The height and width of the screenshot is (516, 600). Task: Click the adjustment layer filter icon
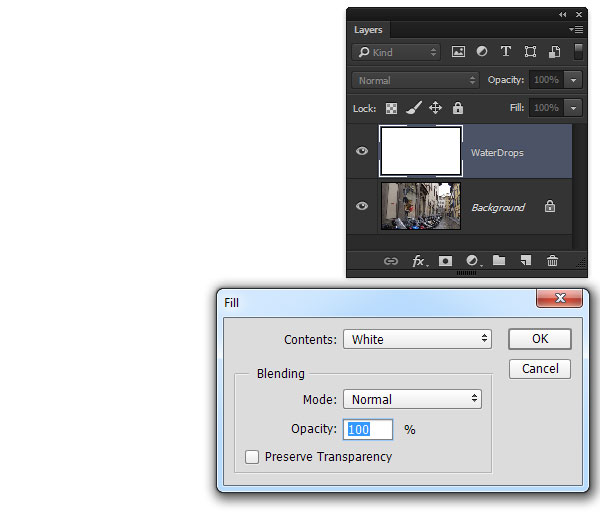pyautogui.click(x=482, y=52)
